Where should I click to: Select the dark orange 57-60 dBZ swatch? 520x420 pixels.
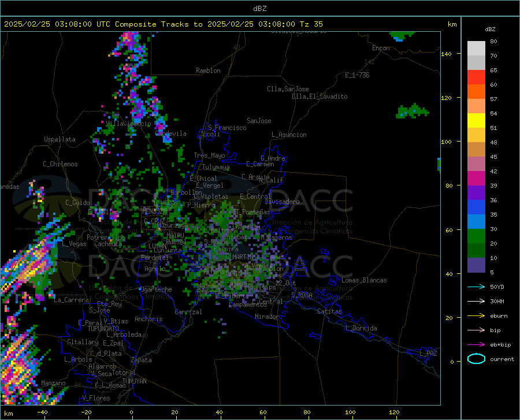[x=476, y=92]
